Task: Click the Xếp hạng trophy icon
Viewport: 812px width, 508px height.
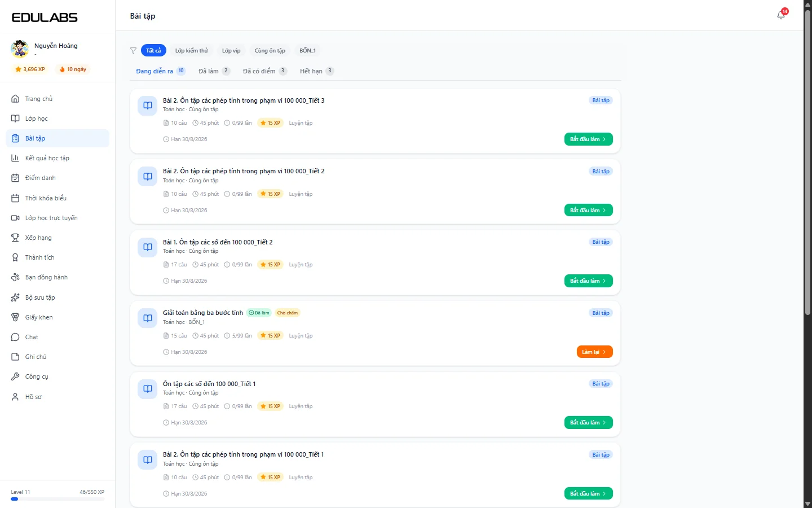Action: (x=15, y=238)
